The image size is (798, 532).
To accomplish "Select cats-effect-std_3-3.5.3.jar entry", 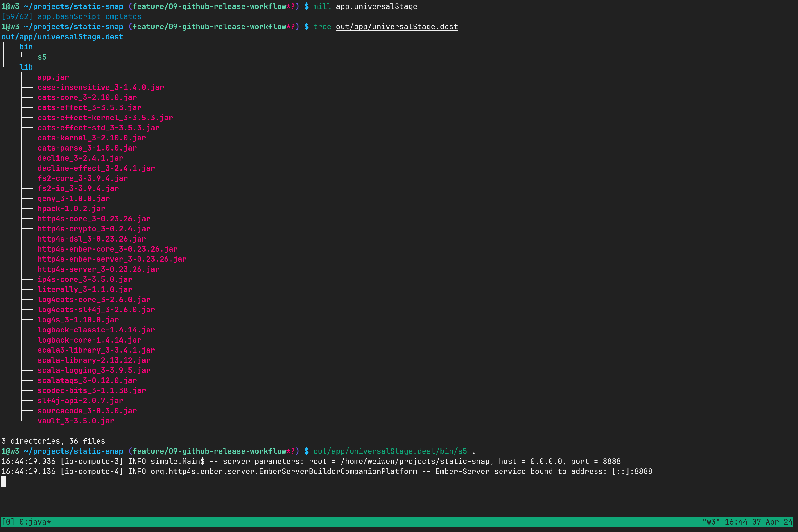I will 98,128.
